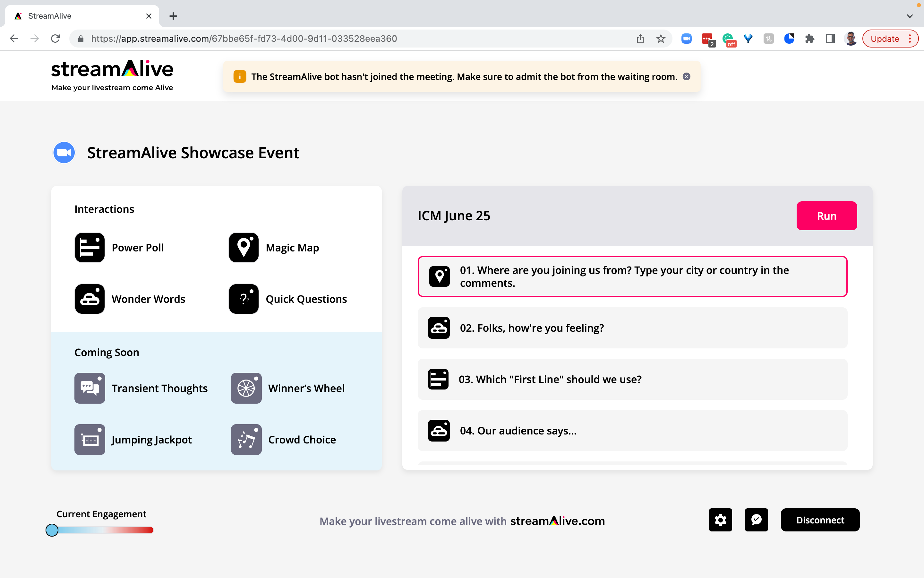Click the grey square extension icon

[769, 39]
